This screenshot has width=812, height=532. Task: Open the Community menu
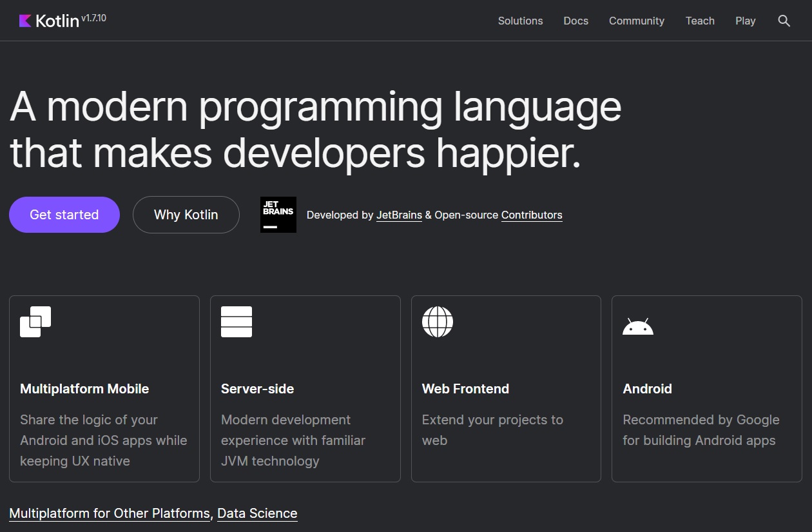coord(637,21)
